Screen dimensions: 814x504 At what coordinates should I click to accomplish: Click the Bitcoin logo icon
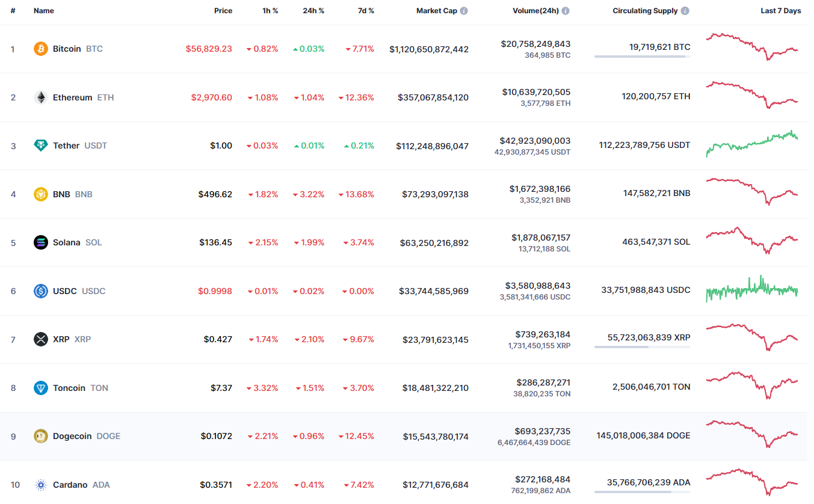click(40, 49)
